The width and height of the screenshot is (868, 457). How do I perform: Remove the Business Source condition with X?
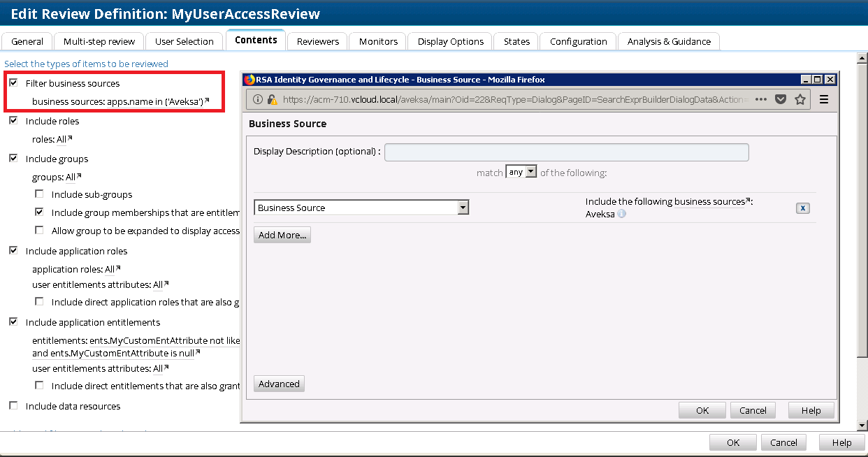pos(802,208)
